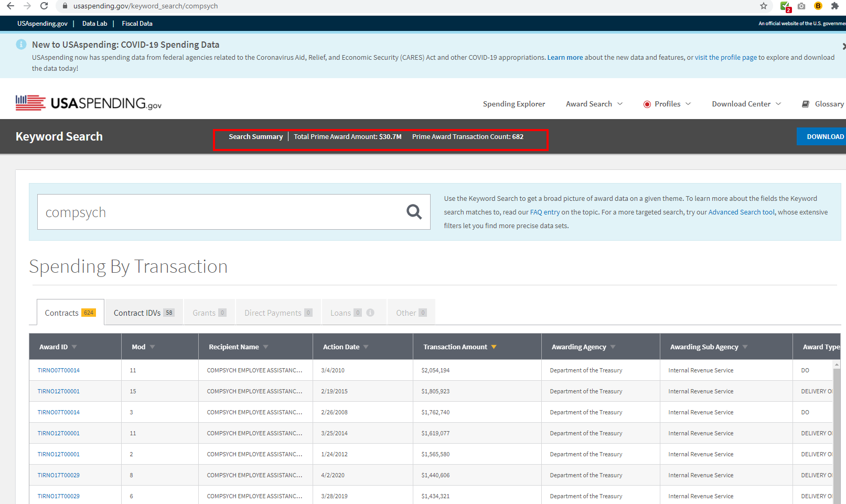Click the USAspending.gov logo
Viewport: 846px width, 504px height.
(89, 103)
